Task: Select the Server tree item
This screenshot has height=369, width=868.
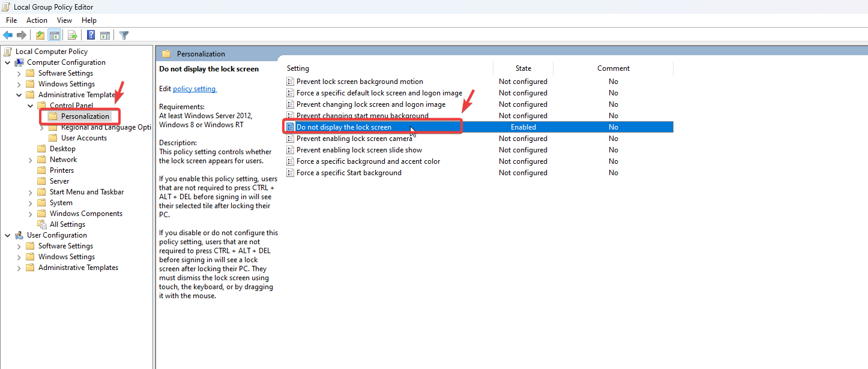Action: [x=59, y=181]
